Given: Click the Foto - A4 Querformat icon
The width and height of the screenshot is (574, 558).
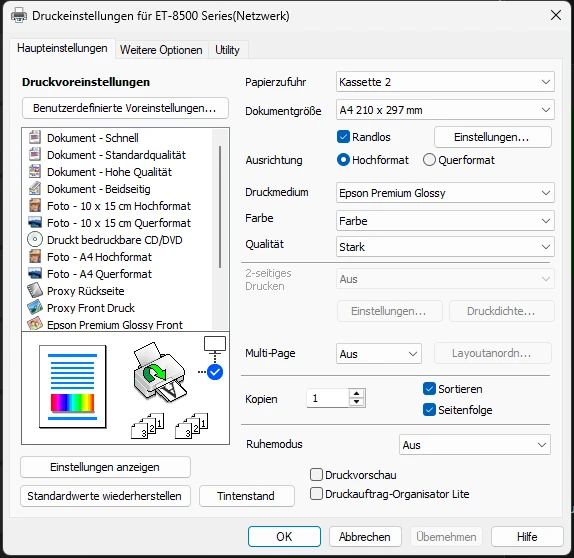Looking at the screenshot, I should tap(35, 274).
